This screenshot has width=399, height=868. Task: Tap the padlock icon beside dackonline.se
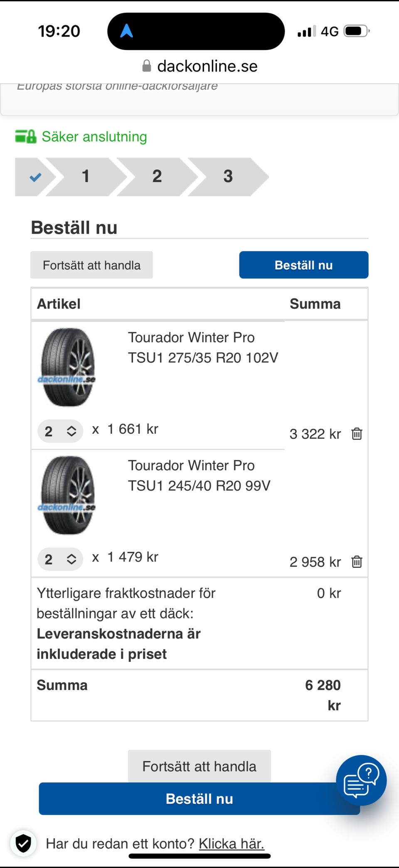pos(146,66)
